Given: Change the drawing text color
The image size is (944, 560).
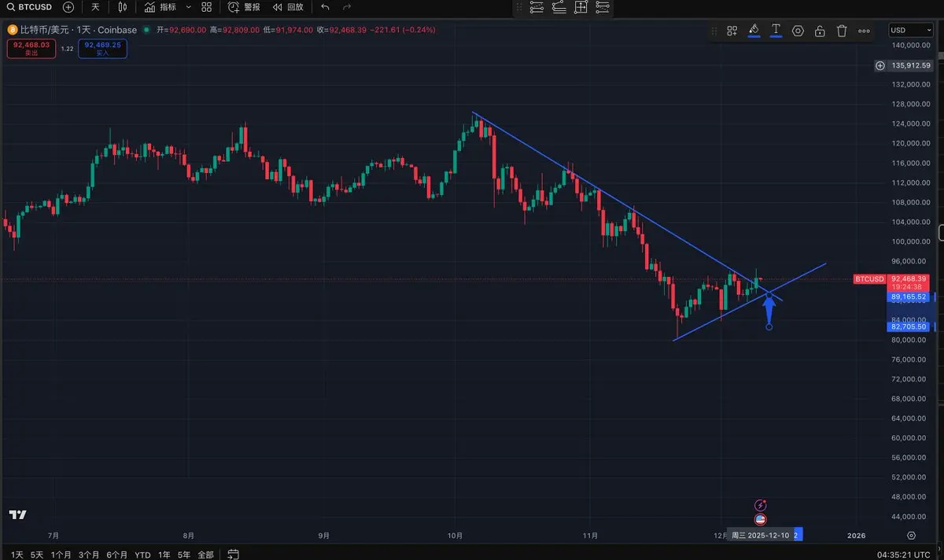Looking at the screenshot, I should tap(776, 31).
